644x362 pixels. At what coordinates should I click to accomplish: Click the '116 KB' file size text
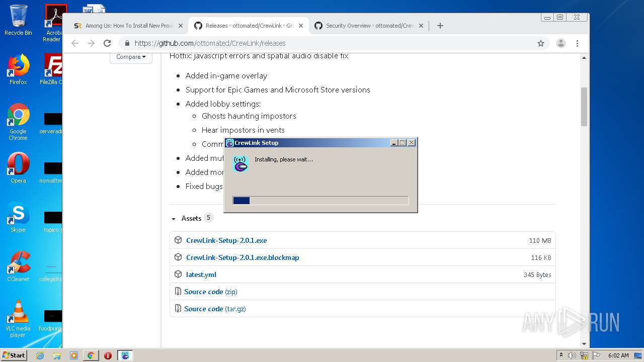pos(541,258)
